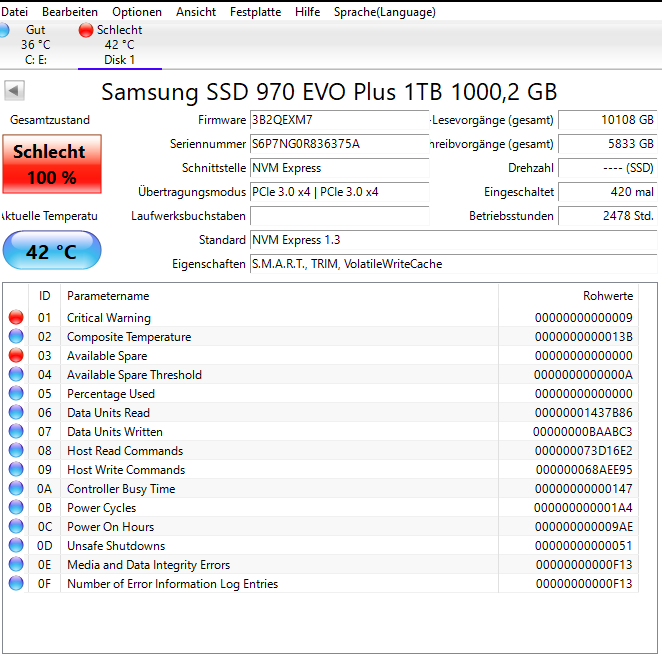This screenshot has width=662, height=658.
Task: Click the blue status icon for Host Read Commands
Action: (x=16, y=450)
